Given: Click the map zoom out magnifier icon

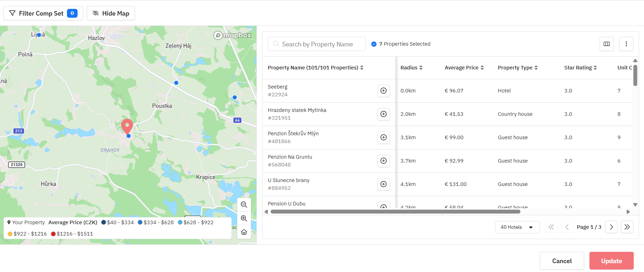Looking at the screenshot, I should [244, 205].
